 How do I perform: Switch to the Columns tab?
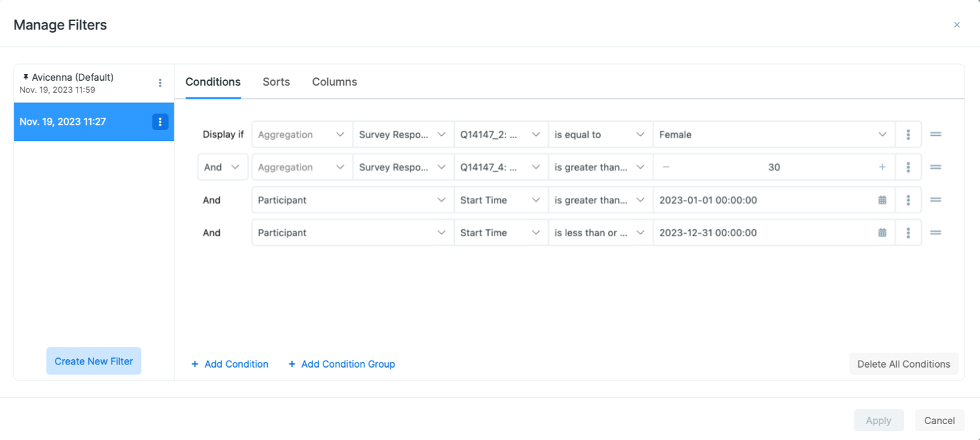[x=334, y=82]
